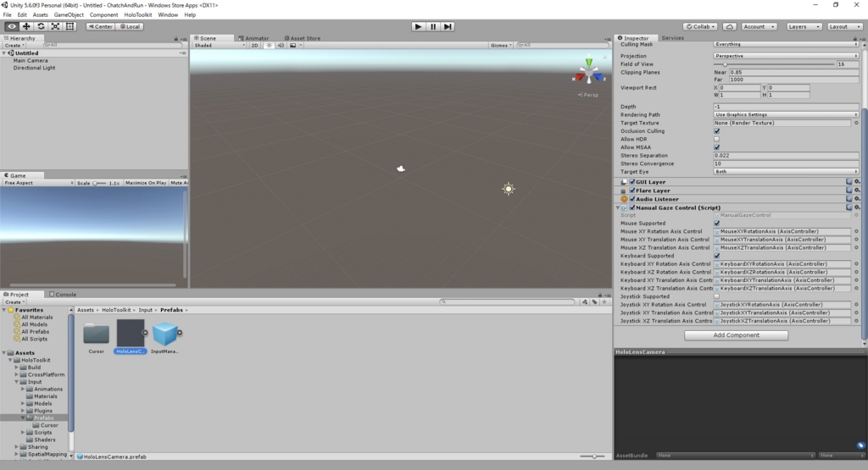Open the Layout dropdown
Image resolution: width=868 pixels, height=470 pixels.
point(845,26)
